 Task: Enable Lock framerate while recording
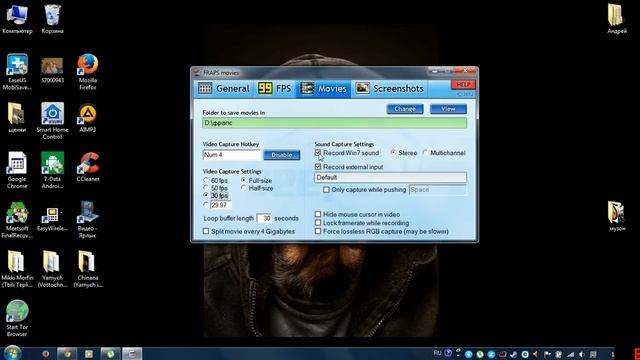coord(318,223)
